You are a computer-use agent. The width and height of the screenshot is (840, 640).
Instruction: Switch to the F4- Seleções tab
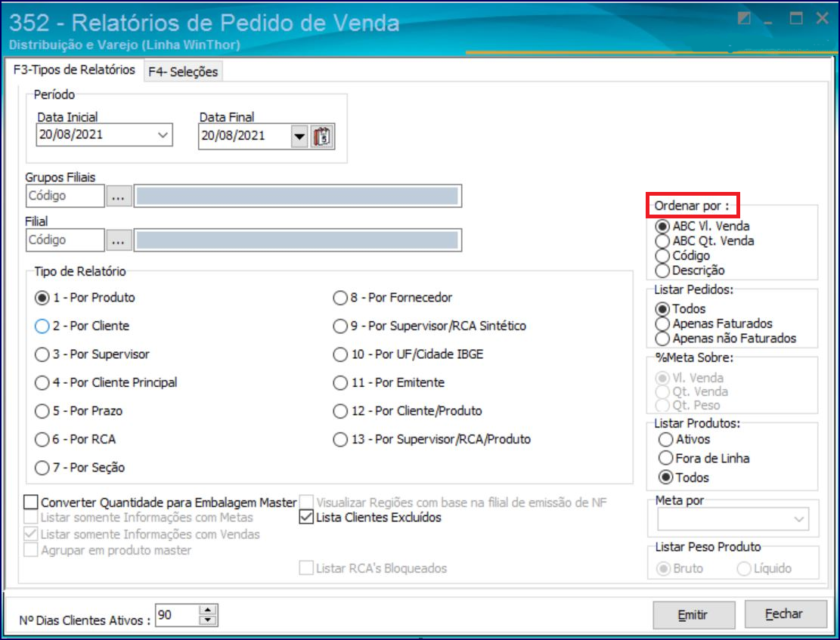click(183, 72)
